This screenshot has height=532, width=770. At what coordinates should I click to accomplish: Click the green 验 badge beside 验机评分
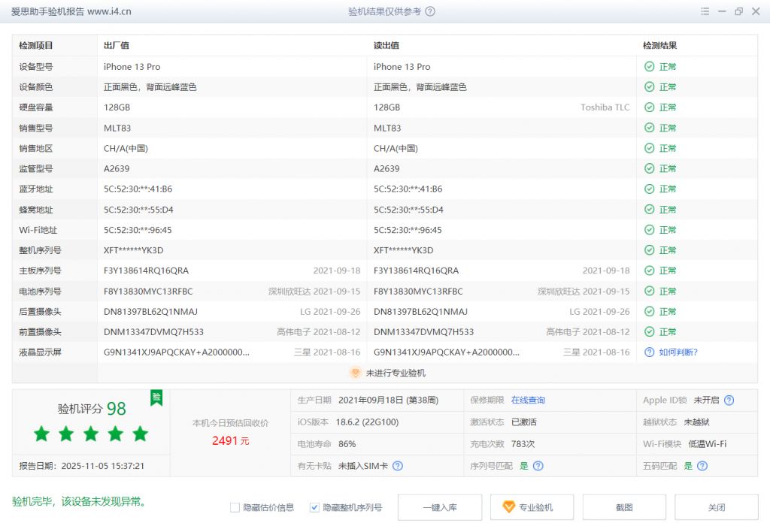156,397
